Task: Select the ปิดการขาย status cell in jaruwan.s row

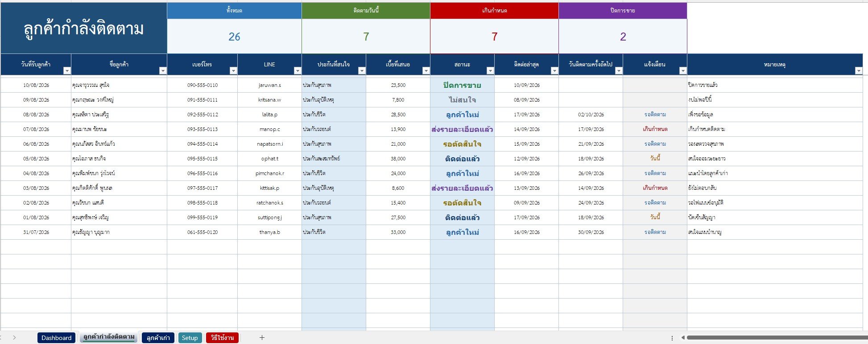Action: [x=463, y=85]
